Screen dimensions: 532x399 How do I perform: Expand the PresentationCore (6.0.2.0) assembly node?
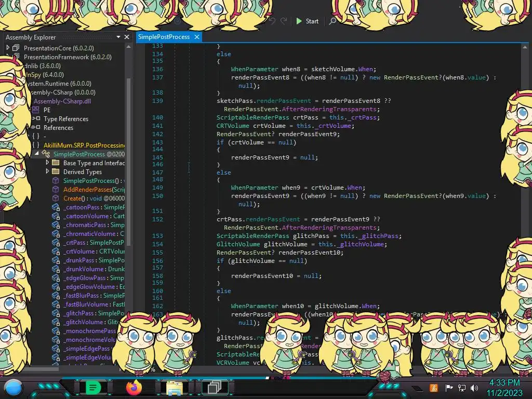8,48
